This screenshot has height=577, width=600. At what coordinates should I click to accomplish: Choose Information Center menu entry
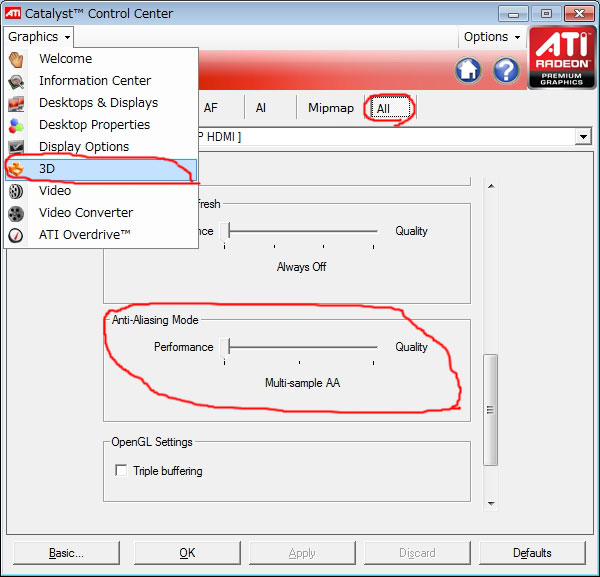point(101,81)
